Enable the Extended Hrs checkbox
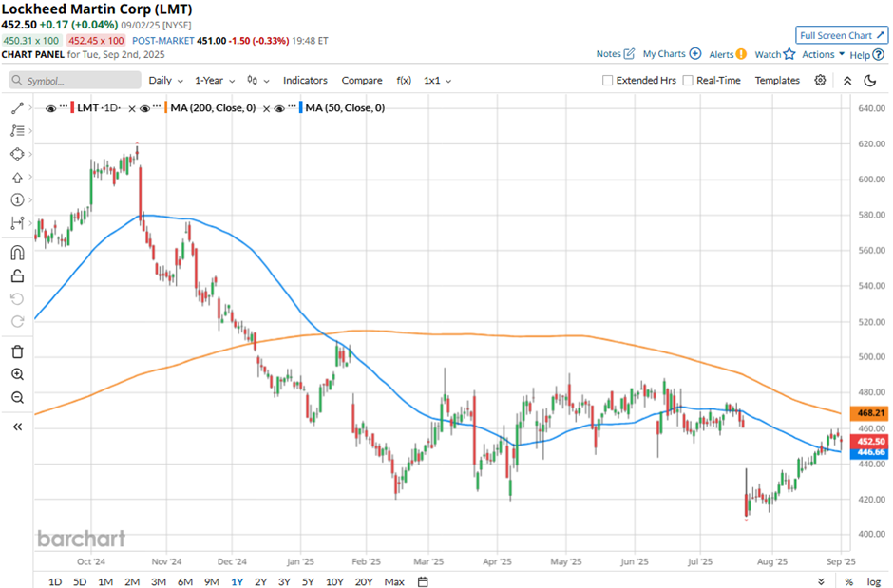This screenshot has width=893, height=588. [608, 80]
